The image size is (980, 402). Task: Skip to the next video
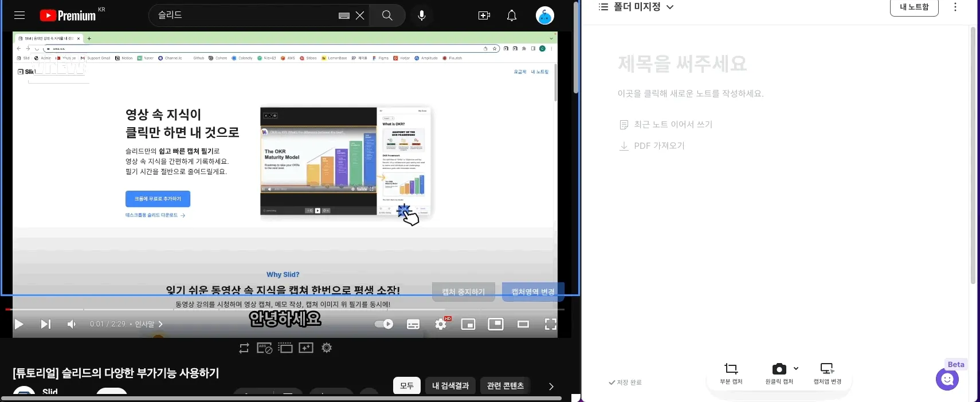pyautogui.click(x=46, y=324)
